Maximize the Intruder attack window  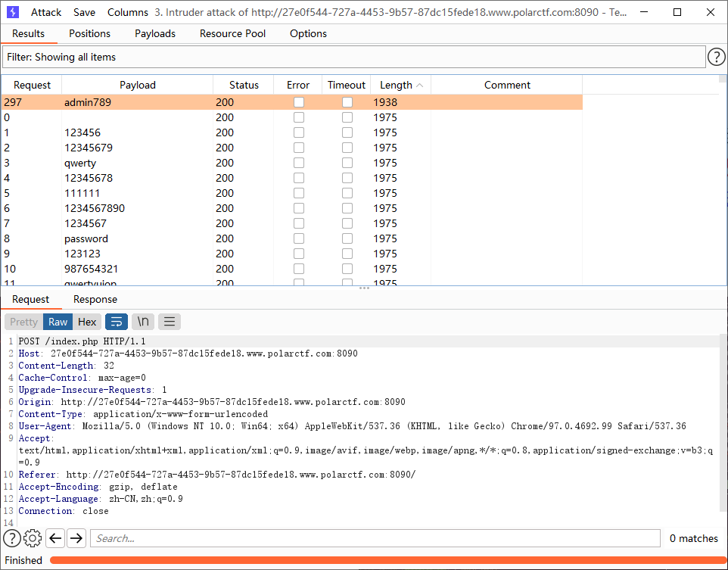(x=677, y=12)
